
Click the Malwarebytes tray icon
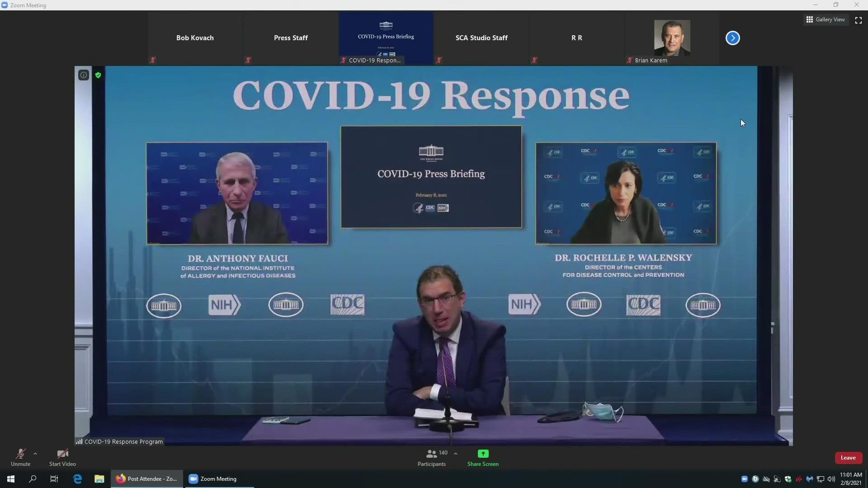[810, 479]
